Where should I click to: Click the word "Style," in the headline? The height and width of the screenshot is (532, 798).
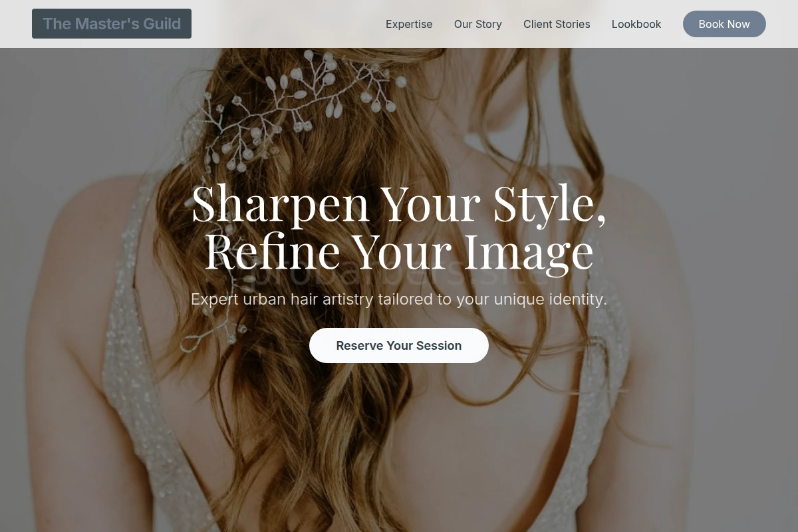550,203
